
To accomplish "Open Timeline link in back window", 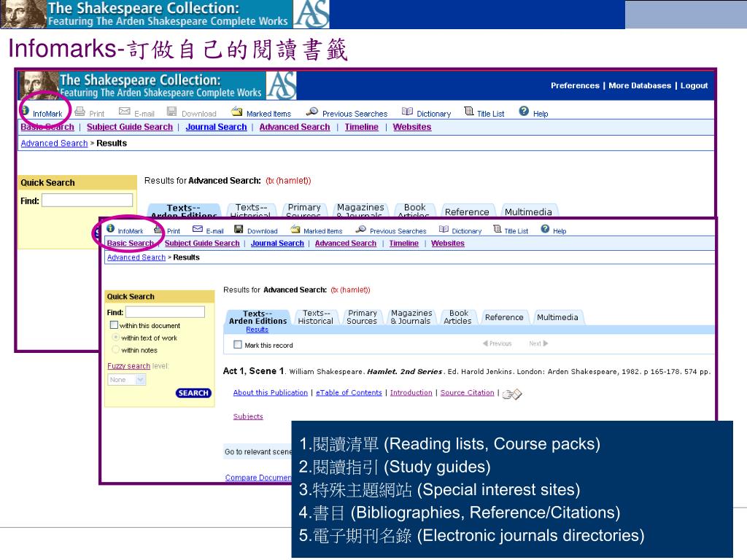I will point(362,127).
